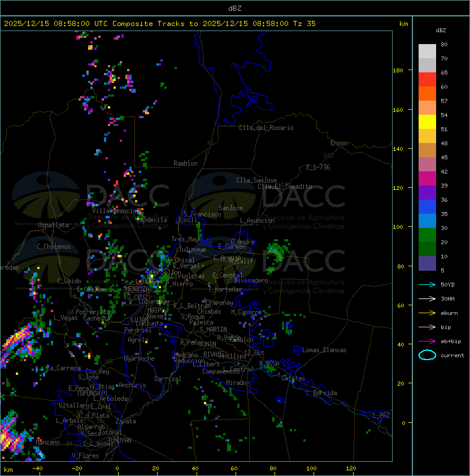Click the 'Agrelo' map label

[x=138, y=340]
